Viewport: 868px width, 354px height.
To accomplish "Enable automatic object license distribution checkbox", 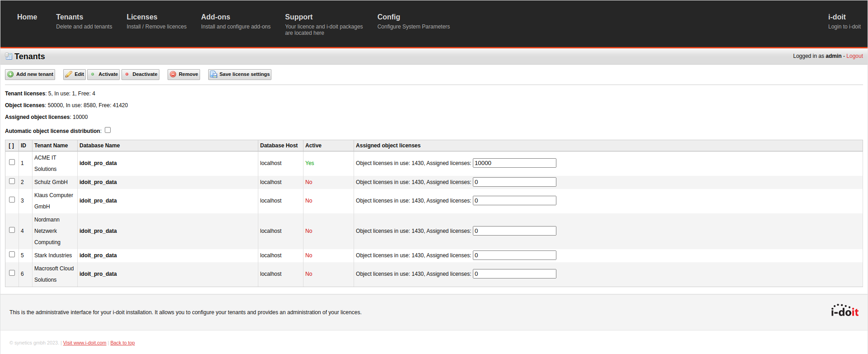I will (x=107, y=130).
